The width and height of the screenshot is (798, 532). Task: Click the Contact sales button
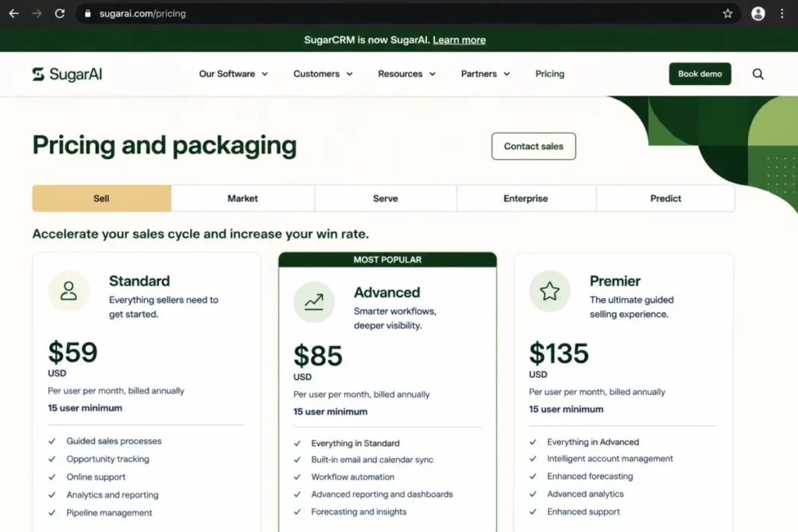pos(533,146)
